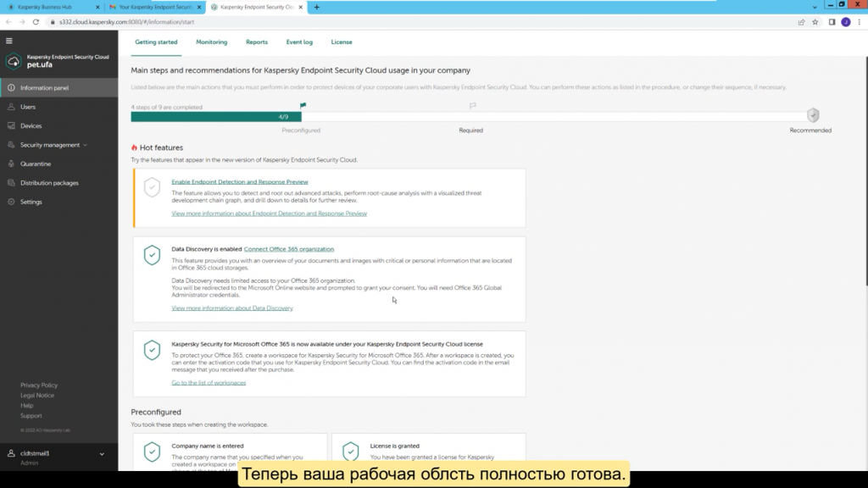Click the grey Required flag marker
The height and width of the screenshot is (488, 868).
[x=472, y=105]
